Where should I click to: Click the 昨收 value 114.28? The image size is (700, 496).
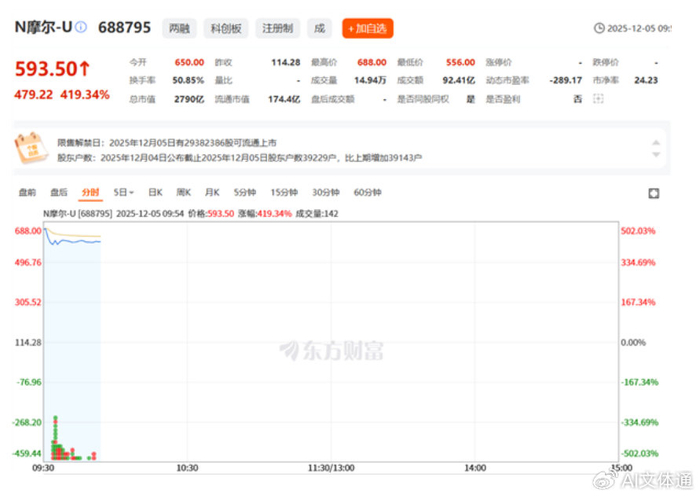click(x=286, y=63)
